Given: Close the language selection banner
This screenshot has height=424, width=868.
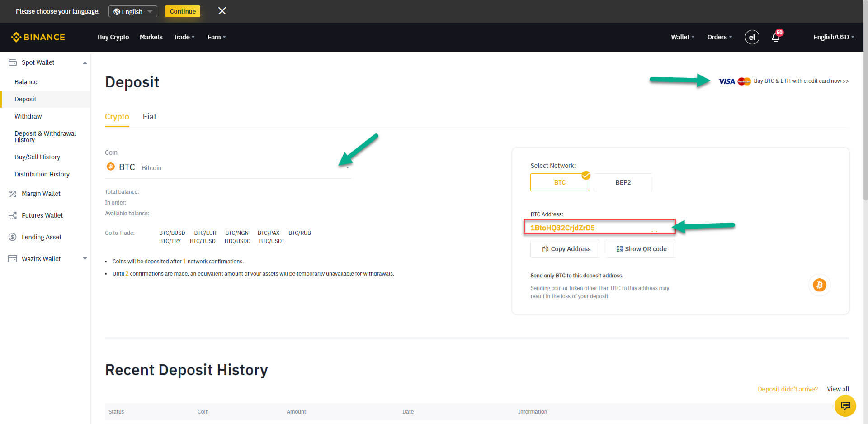Looking at the screenshot, I should tap(222, 11).
